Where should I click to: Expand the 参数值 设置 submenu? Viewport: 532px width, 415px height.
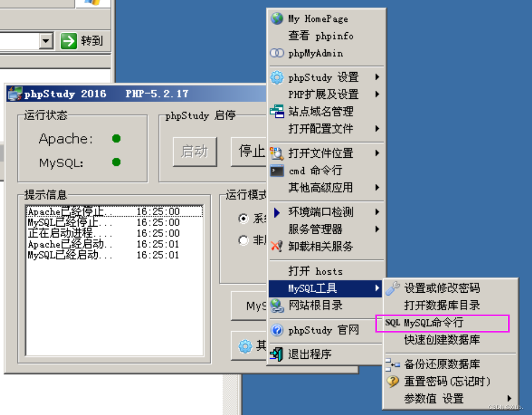click(431, 399)
